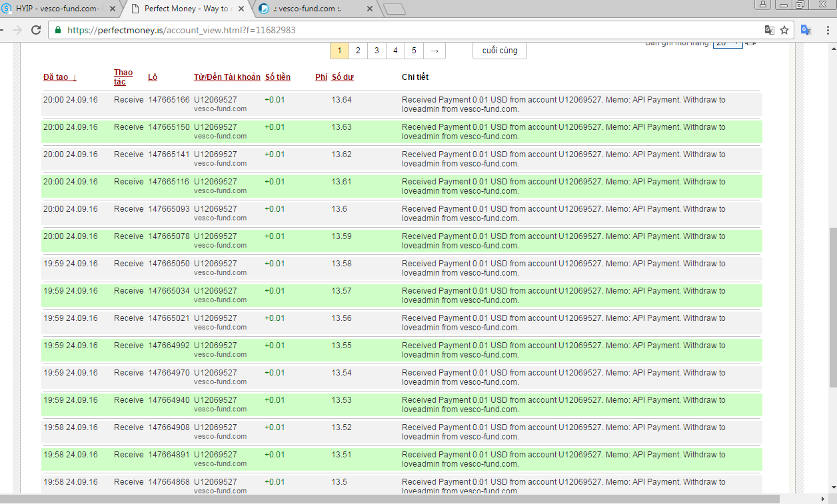
Task: Open the Chrome three-dot menu
Action: pos(825,30)
